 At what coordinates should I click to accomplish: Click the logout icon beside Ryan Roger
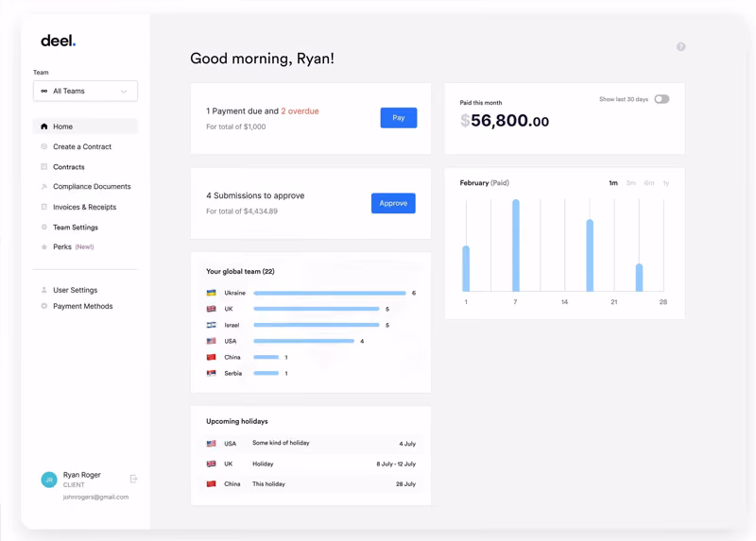point(133,479)
